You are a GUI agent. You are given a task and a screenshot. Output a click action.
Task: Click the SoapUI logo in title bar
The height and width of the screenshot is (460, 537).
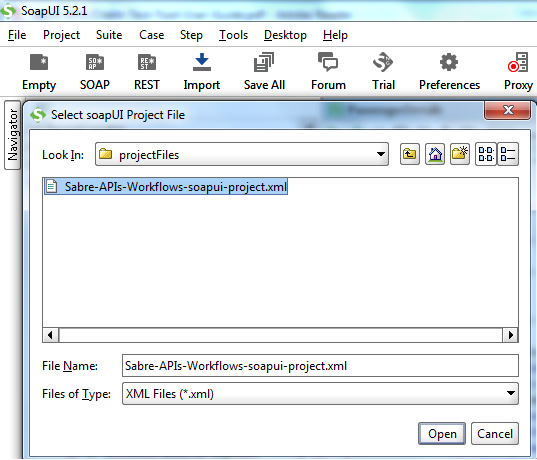pos(8,11)
